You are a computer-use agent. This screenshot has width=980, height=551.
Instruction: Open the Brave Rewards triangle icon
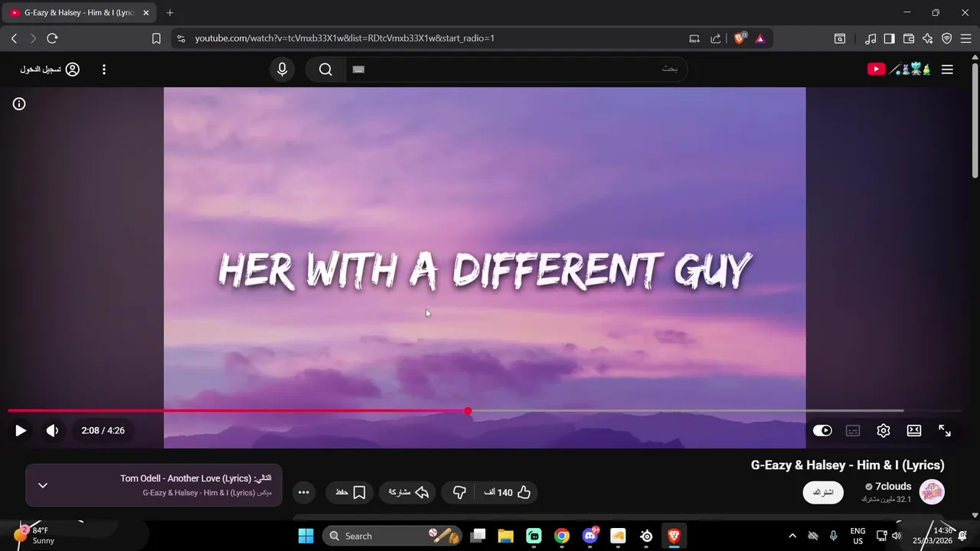point(760,38)
